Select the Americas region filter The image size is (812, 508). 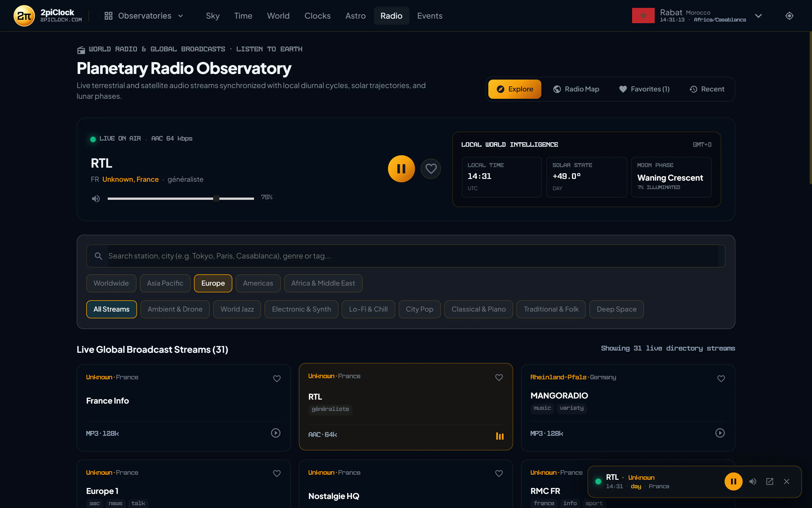pyautogui.click(x=258, y=283)
